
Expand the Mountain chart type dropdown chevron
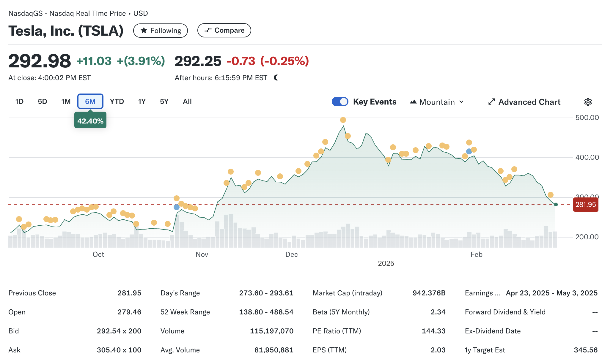[x=461, y=102]
